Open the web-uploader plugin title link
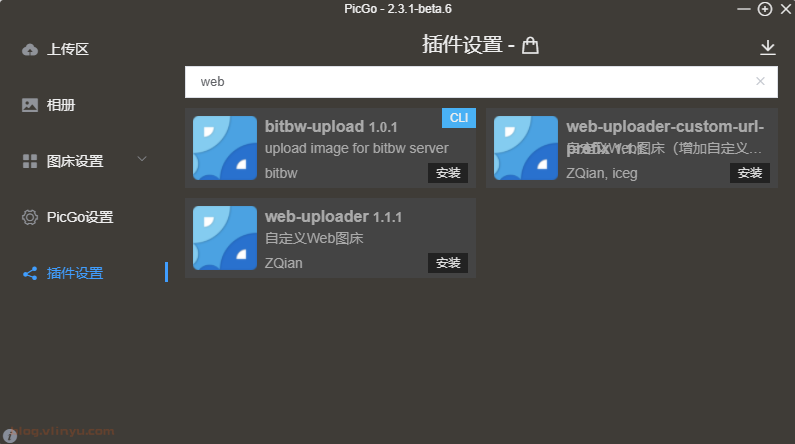The width and height of the screenshot is (795, 444). pos(317,217)
